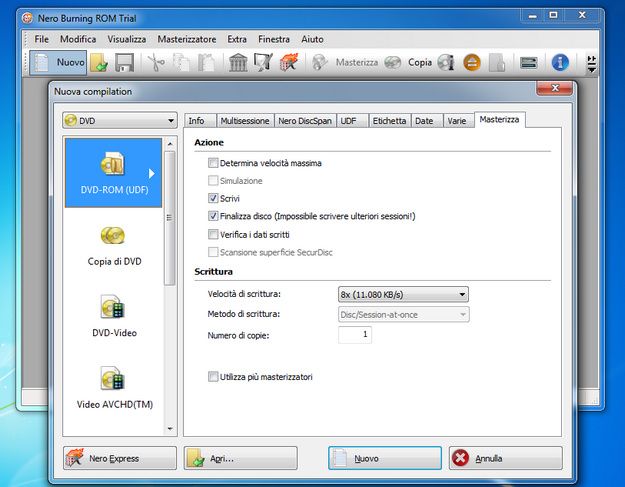Select DVD-Video compilation type
Viewport: 625px width, 487px height.
click(x=114, y=316)
